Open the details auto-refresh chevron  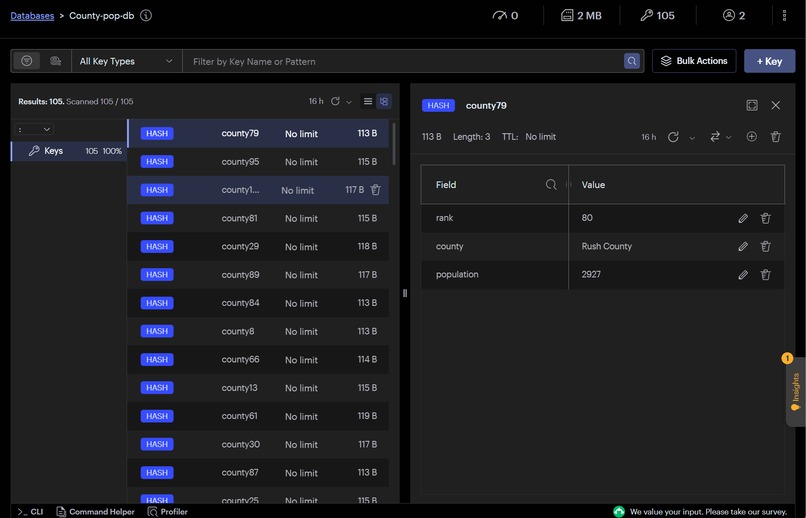coord(692,137)
